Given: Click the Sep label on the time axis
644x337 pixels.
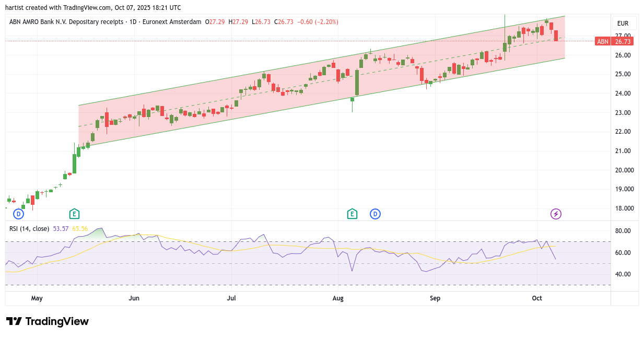Looking at the screenshot, I should coord(435,298).
